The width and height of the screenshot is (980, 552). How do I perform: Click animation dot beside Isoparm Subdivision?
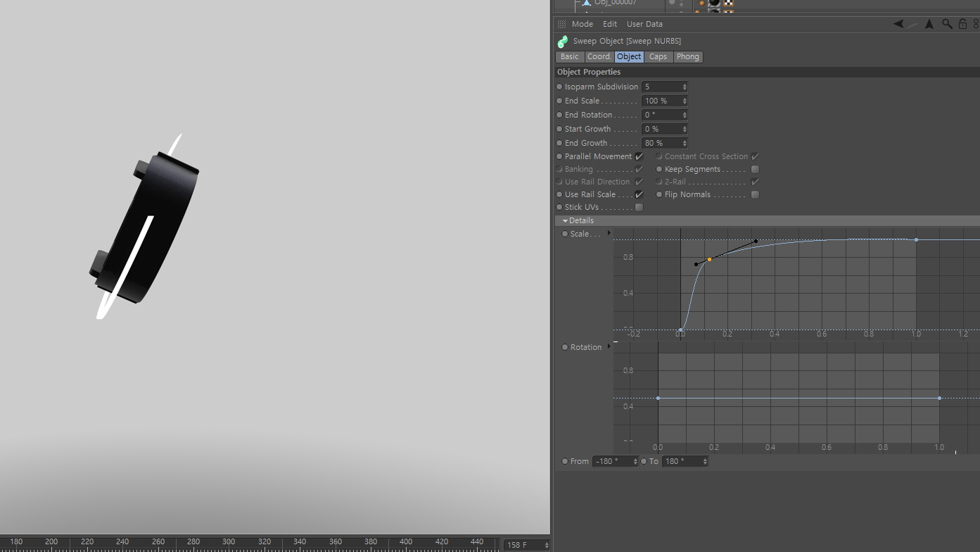pyautogui.click(x=559, y=87)
